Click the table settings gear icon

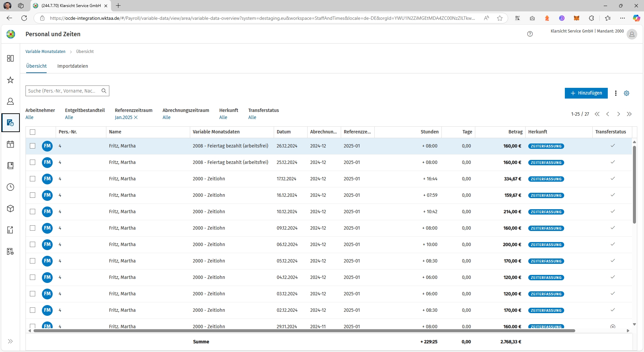[x=626, y=93]
